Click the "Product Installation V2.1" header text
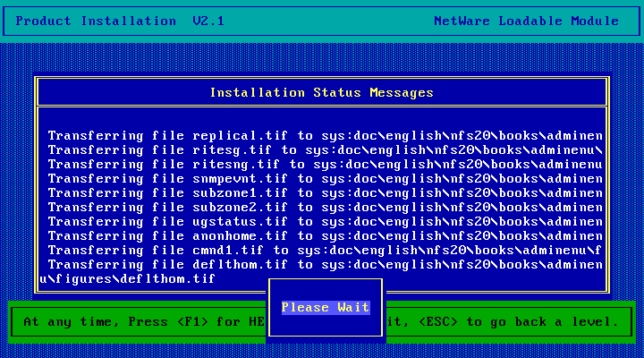The width and height of the screenshot is (644, 358). (x=120, y=21)
